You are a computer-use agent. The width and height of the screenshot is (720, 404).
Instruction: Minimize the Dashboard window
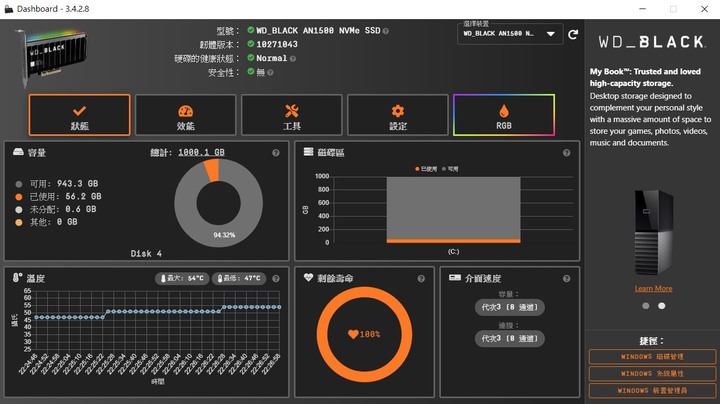[x=642, y=9]
